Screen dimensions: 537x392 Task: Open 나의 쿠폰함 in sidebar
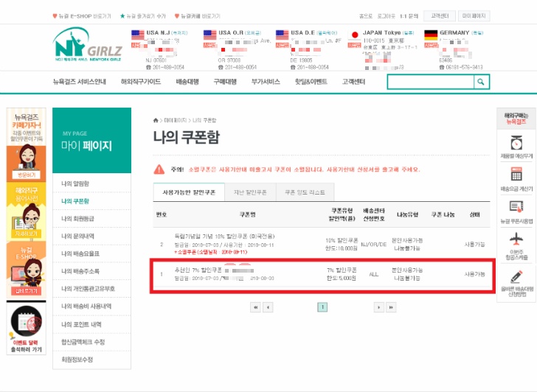[x=91, y=200]
